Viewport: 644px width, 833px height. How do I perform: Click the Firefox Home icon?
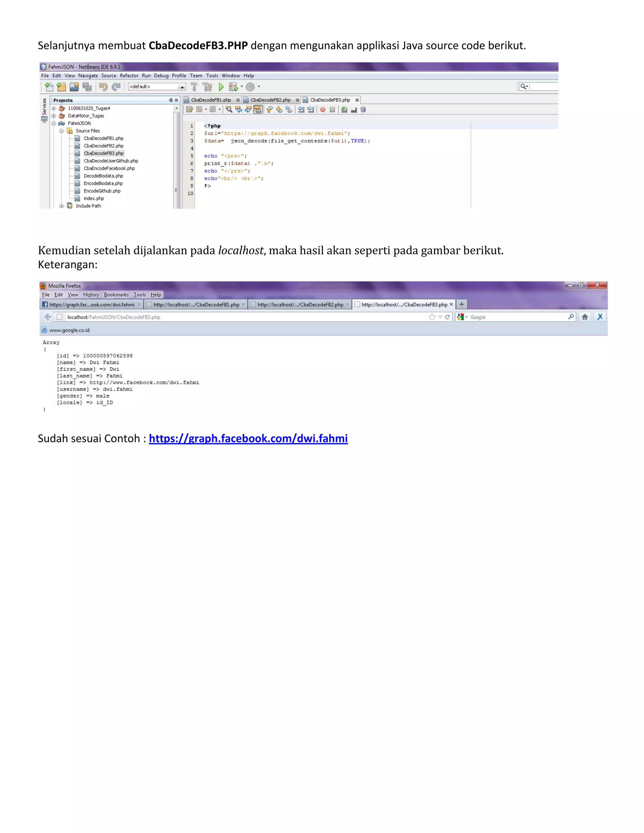(585, 317)
